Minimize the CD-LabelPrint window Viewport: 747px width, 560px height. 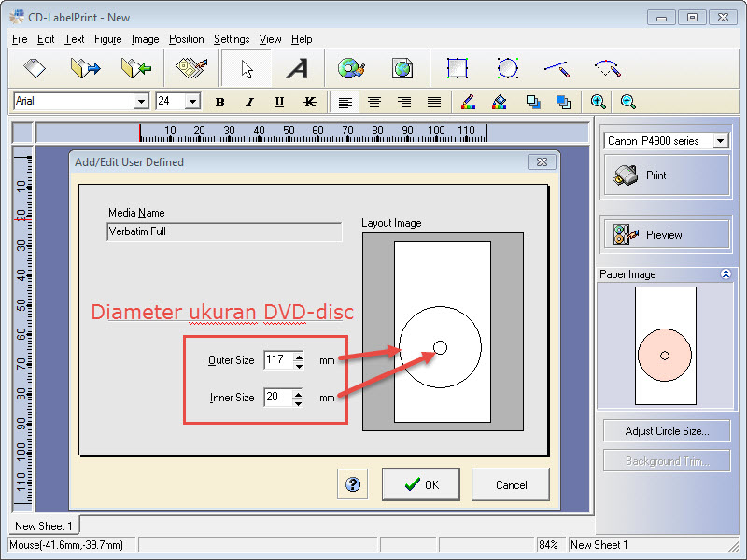(661, 18)
